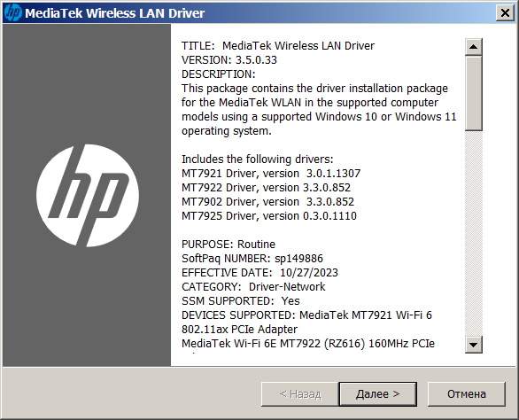Click '802.11ax PCIe Adapter' line

(x=239, y=330)
